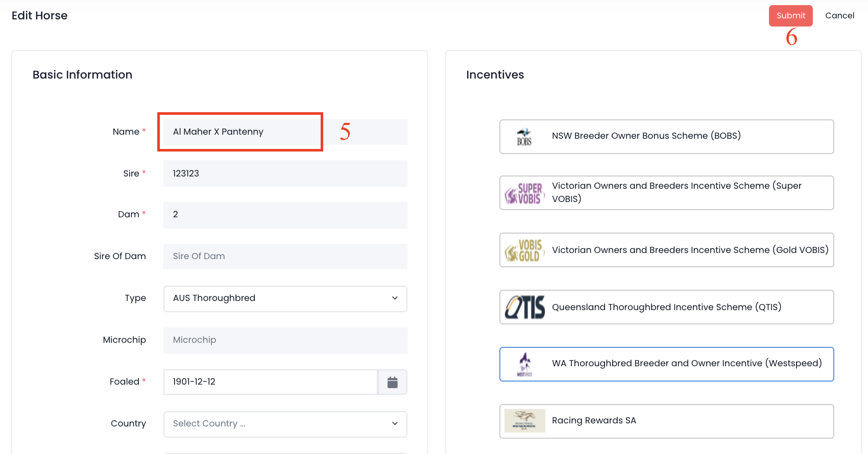Click into the Dam input field
The image size is (868, 454).
coord(285,215)
